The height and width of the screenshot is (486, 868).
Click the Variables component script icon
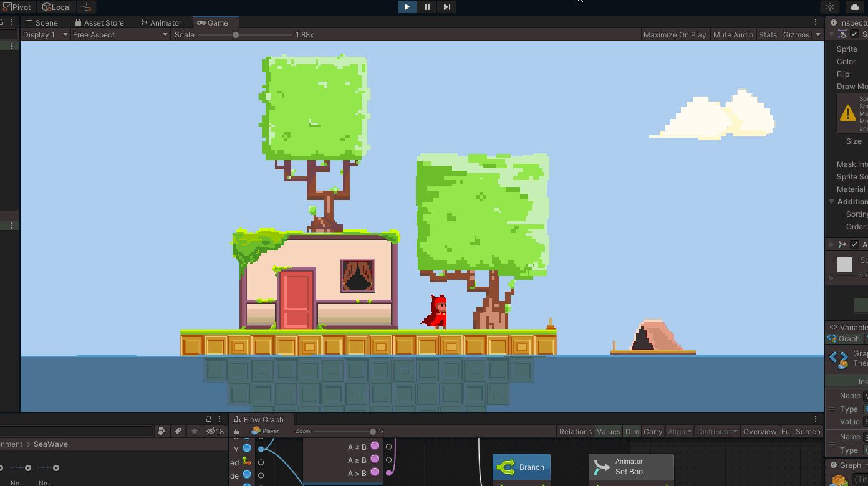pyautogui.click(x=834, y=327)
